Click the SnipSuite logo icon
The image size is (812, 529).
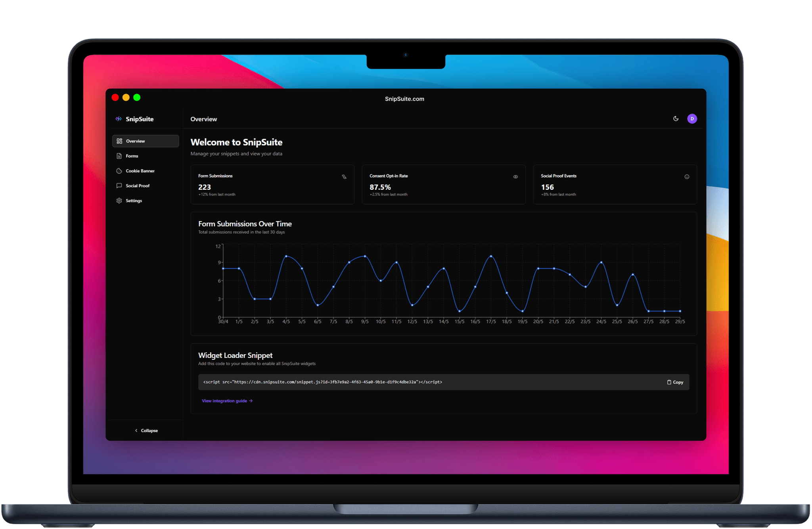(x=119, y=119)
